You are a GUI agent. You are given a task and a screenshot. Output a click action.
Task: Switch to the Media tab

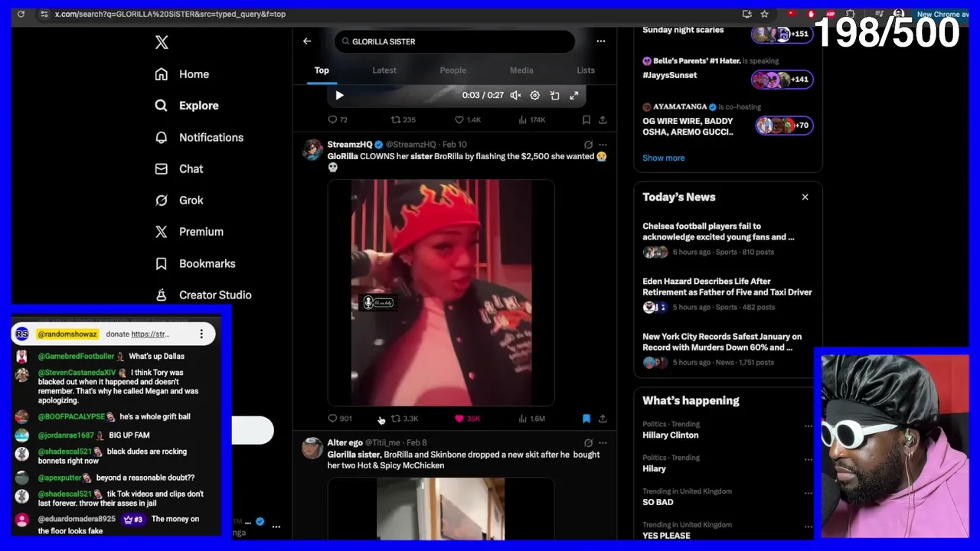[521, 70]
